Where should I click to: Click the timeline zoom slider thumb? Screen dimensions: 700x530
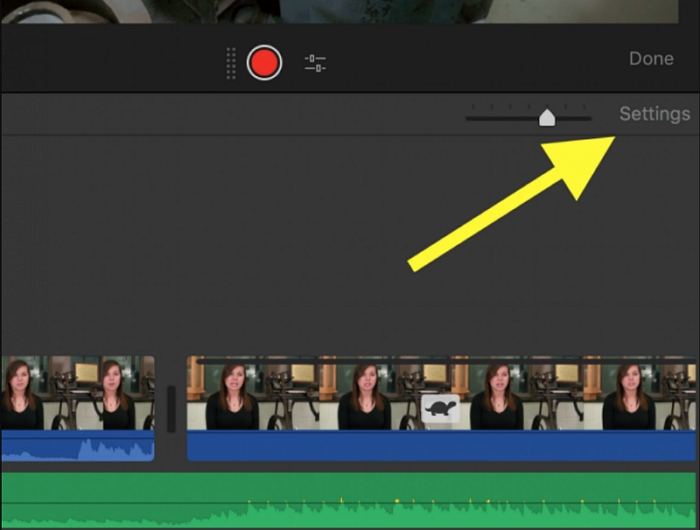pyautogui.click(x=547, y=117)
